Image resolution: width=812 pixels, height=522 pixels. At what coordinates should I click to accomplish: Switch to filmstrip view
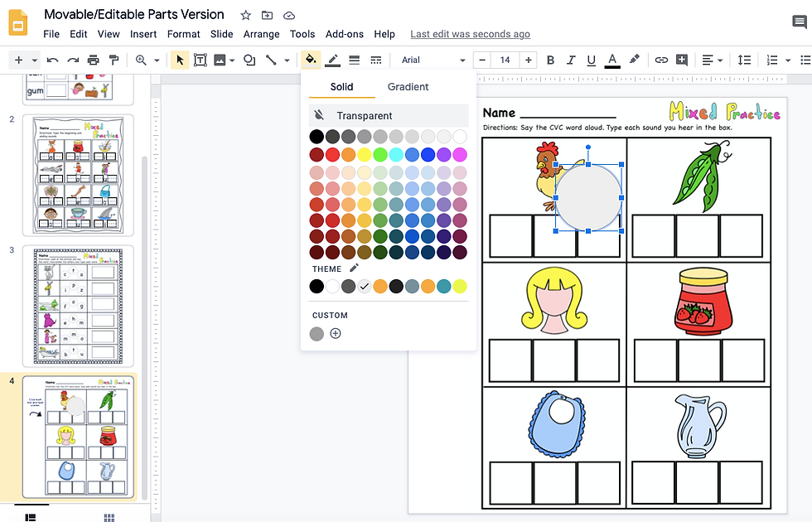click(31, 517)
